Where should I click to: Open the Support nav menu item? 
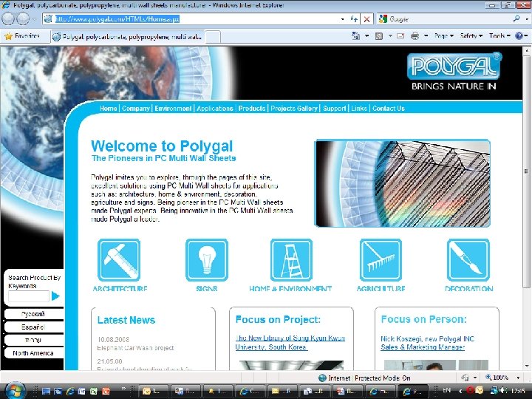[334, 108]
